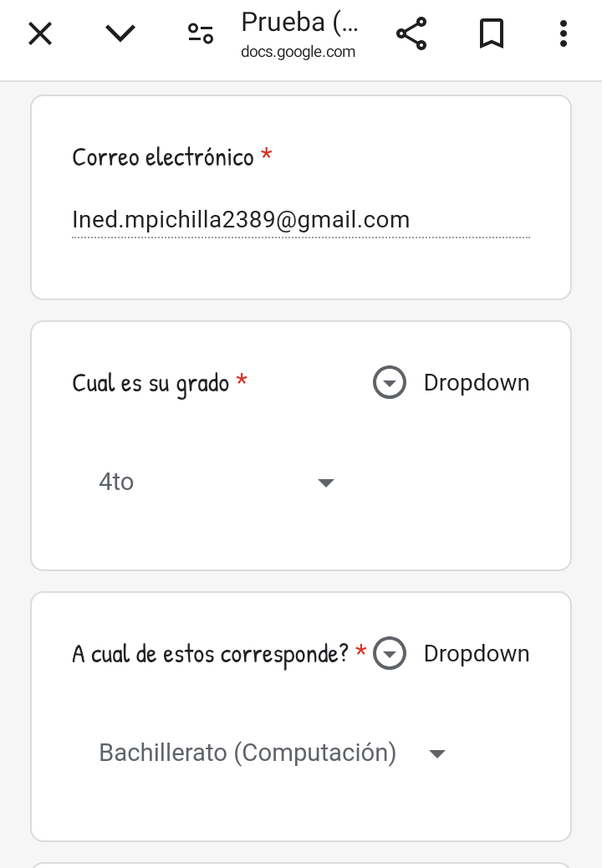Screen dimensions: 602x868
Task: Click dropdown circle icon for Cual es su grado
Action: 390,382
